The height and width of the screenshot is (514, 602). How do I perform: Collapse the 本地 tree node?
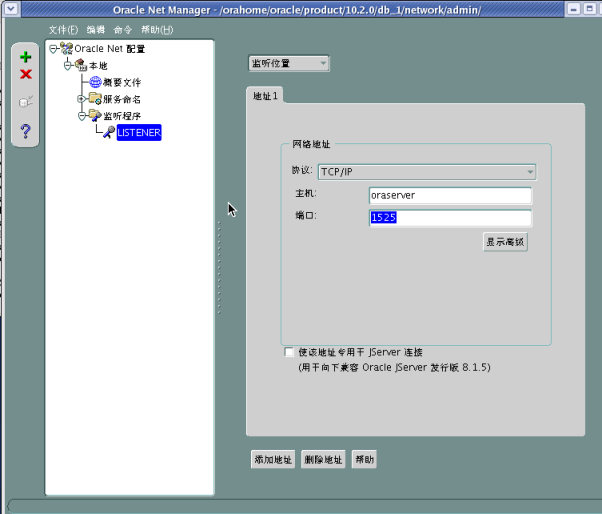(68, 66)
